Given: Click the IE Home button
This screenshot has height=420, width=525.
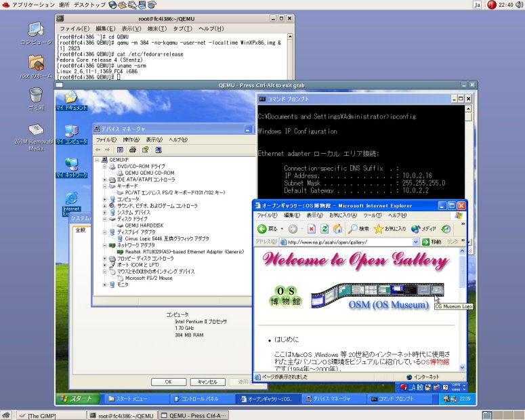Looking at the screenshot, I should click(337, 229).
